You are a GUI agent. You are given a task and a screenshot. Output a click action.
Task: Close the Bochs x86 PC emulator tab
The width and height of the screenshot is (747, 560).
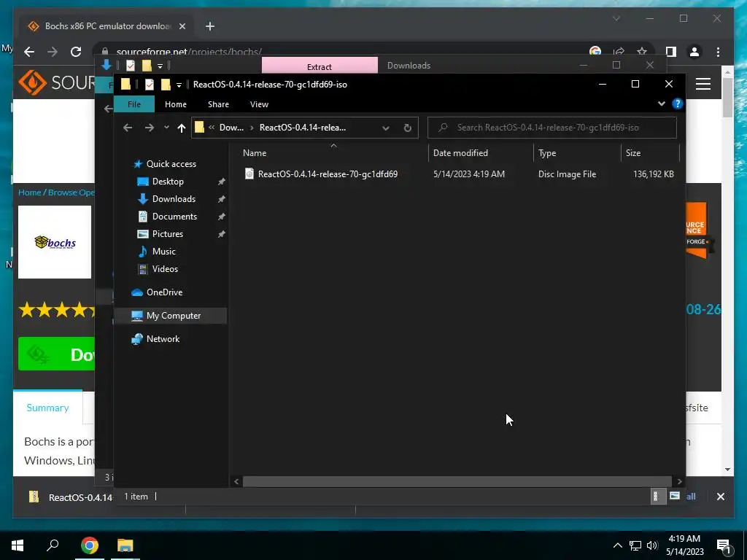[182, 26]
